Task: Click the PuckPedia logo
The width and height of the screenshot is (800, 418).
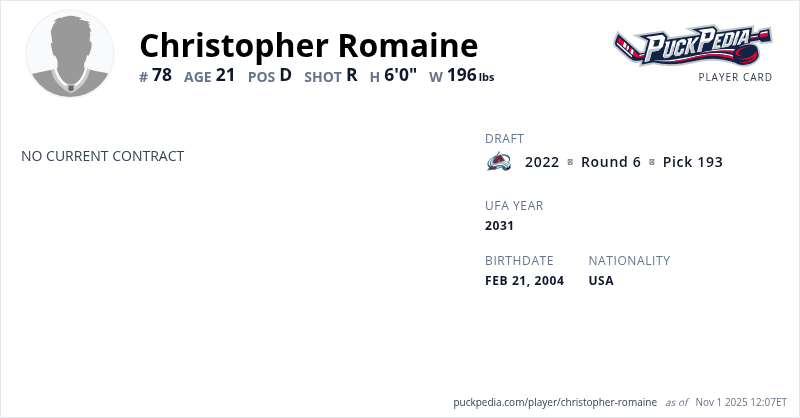Action: point(692,45)
